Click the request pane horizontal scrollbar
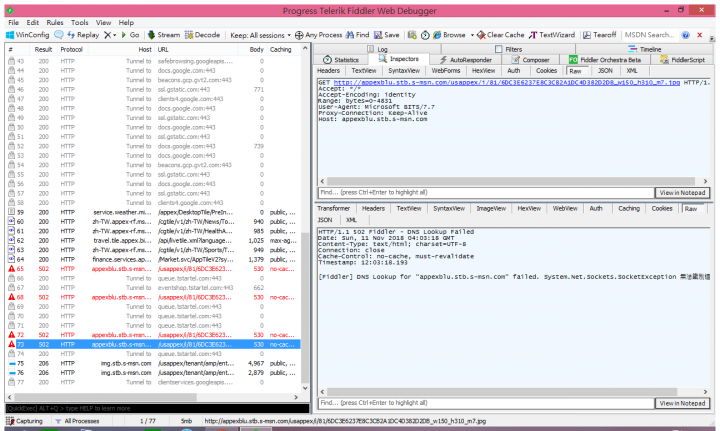The width and height of the screenshot is (720, 431). pos(513,181)
